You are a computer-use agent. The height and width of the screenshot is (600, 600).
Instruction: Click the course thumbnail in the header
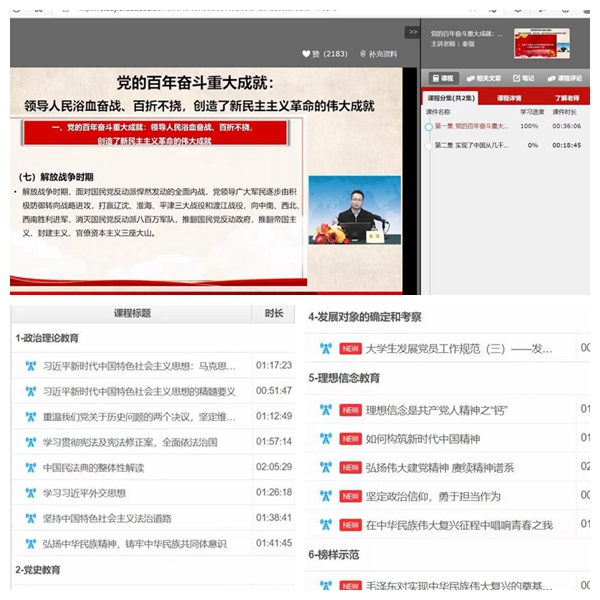(541, 42)
